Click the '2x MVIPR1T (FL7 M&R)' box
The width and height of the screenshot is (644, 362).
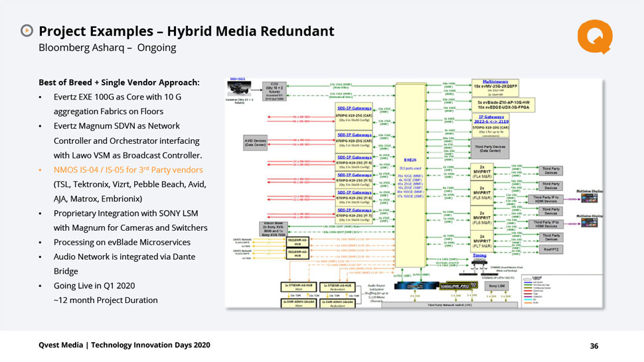click(x=482, y=241)
